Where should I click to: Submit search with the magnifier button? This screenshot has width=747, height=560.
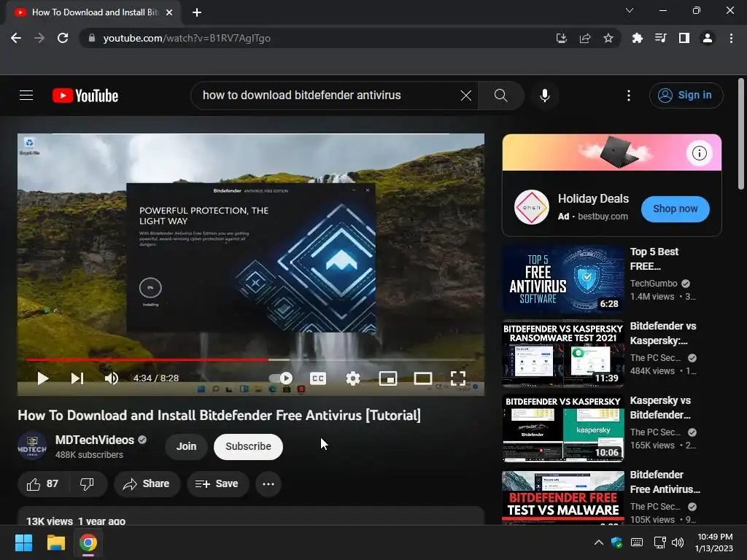(500, 96)
